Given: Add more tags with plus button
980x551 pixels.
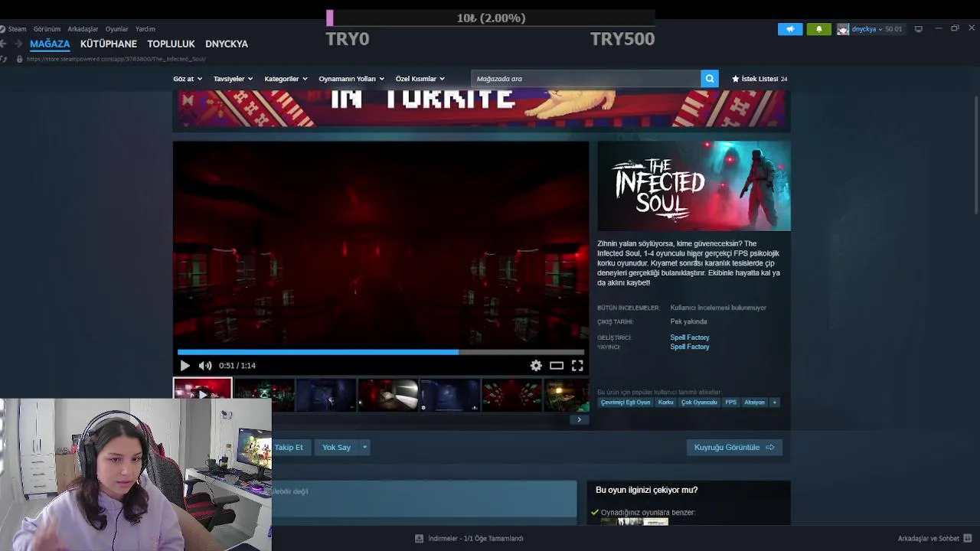Looking at the screenshot, I should (x=774, y=403).
